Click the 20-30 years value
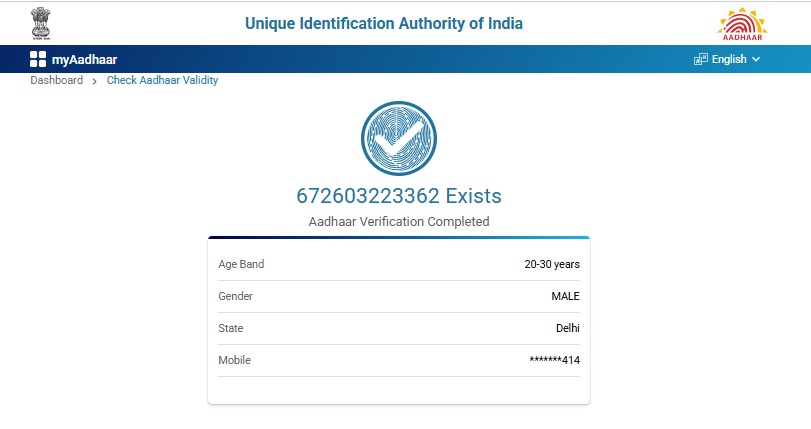The height and width of the screenshot is (429, 811). coord(552,264)
